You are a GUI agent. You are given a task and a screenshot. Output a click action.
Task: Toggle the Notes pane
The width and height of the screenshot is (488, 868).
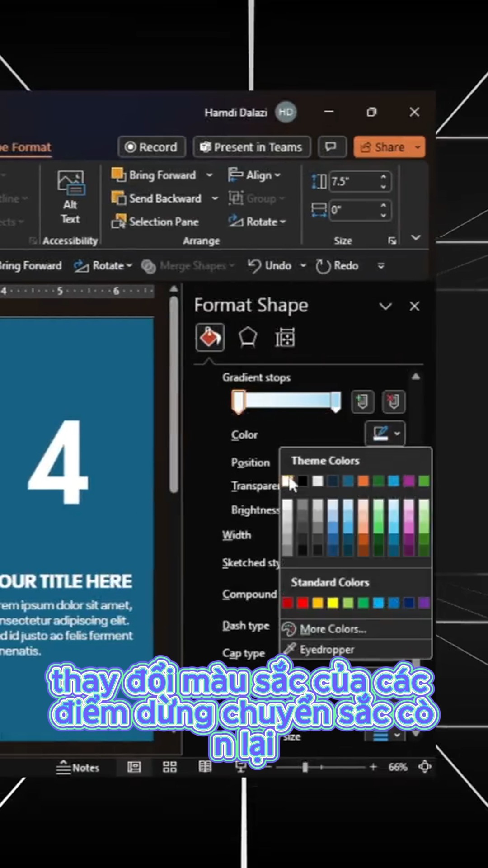[77, 767]
